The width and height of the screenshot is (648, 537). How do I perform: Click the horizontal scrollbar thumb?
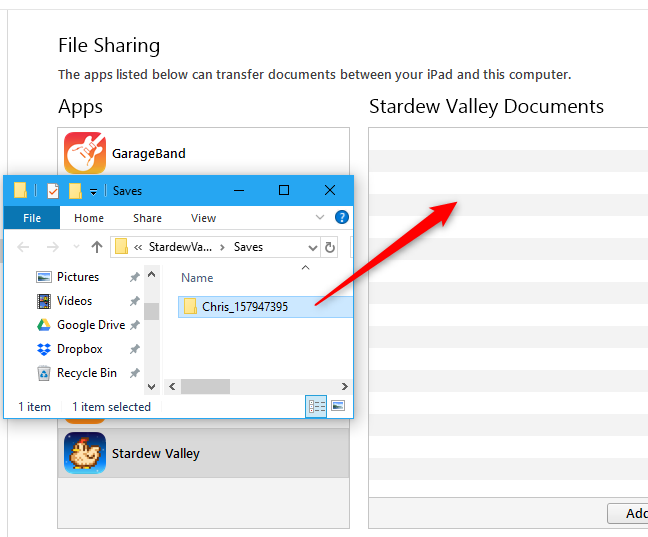click(x=205, y=387)
